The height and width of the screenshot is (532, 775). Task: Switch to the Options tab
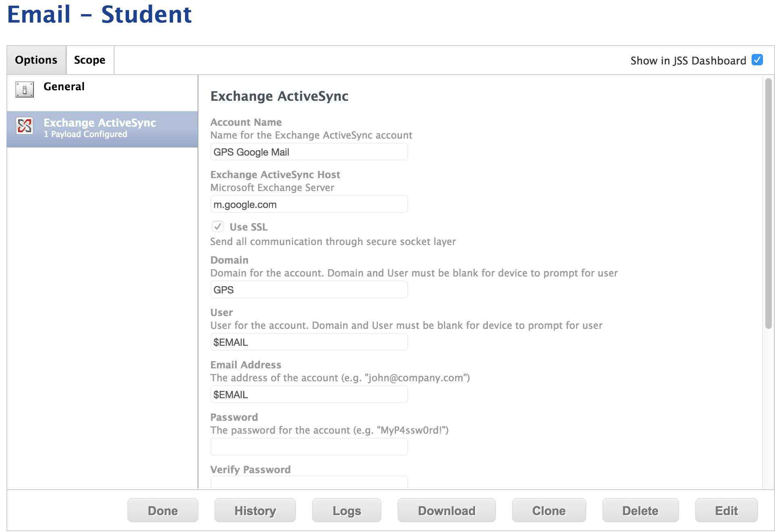pos(36,60)
